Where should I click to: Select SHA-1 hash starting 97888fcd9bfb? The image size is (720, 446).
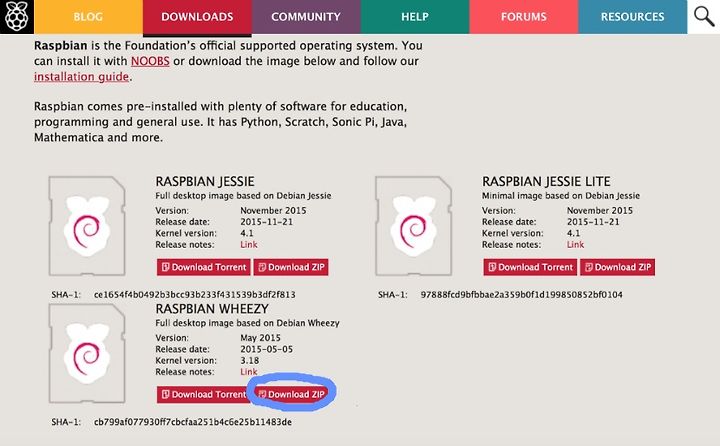point(522,294)
